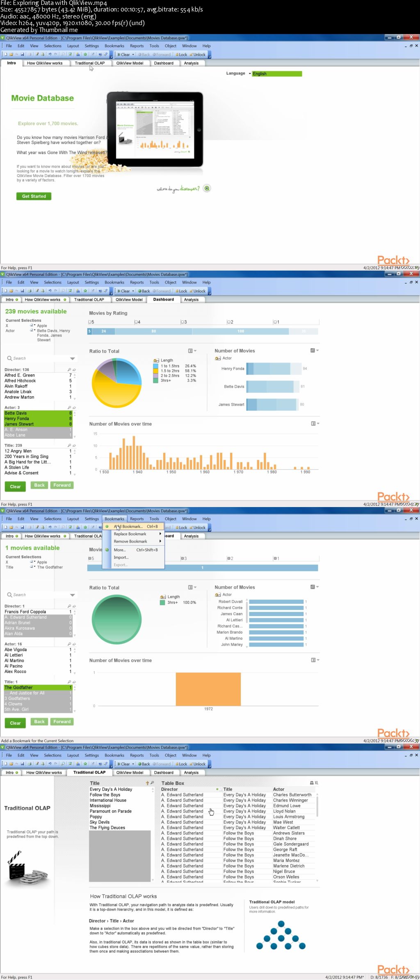Open the Ratio to Total dropdown arrow in 239 movies frame
This screenshot has width=420, height=980.
click(195, 351)
